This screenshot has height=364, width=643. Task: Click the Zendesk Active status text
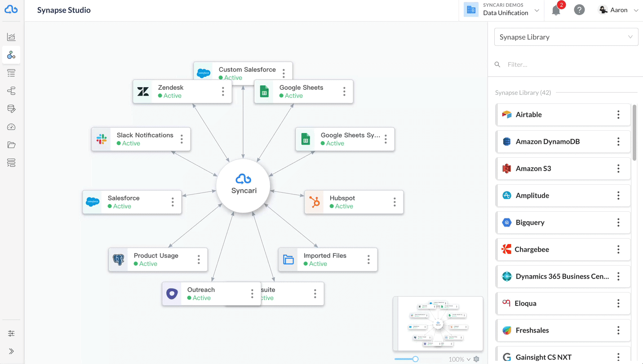pos(173,96)
